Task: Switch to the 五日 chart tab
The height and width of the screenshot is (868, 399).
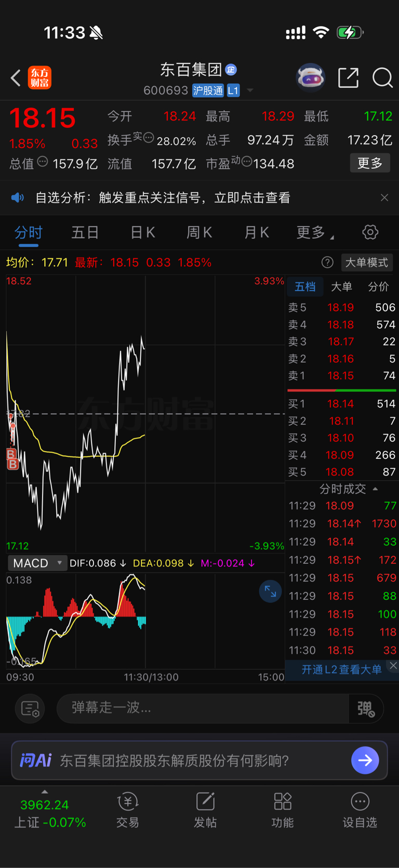Action: [x=85, y=232]
